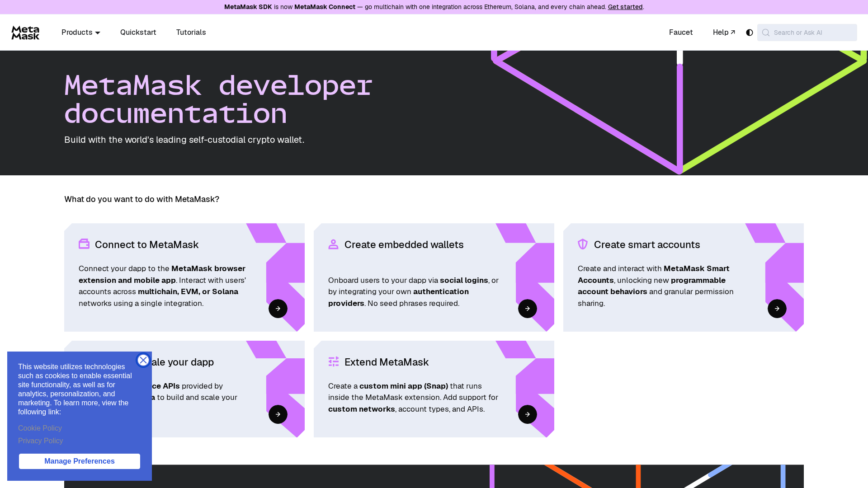Open the Cookie Policy link
Screen dimensions: 868x488
click(40, 428)
